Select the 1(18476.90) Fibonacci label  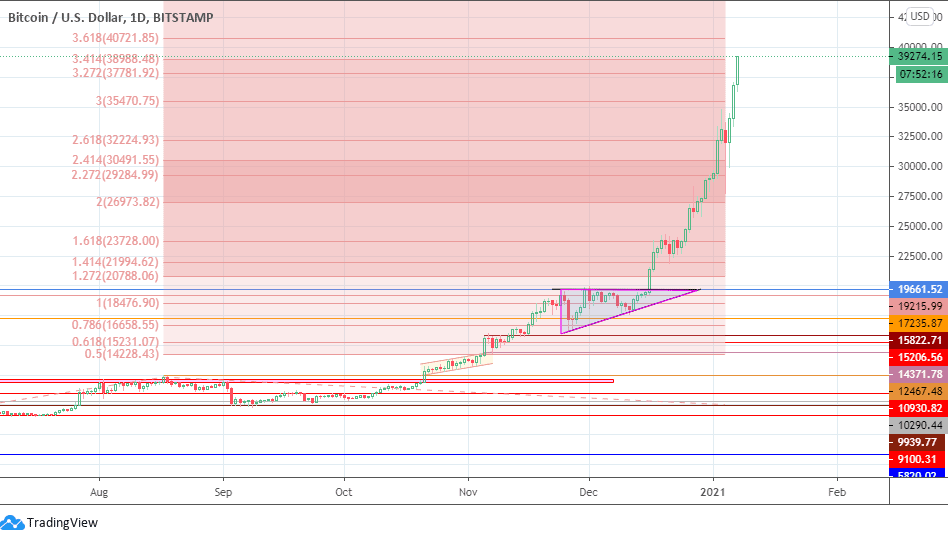(x=128, y=303)
